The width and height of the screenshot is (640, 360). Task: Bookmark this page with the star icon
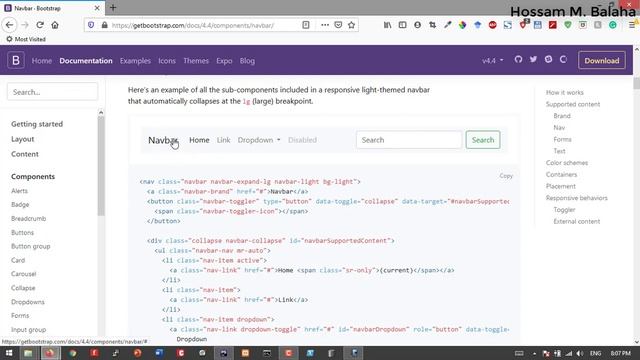click(351, 25)
